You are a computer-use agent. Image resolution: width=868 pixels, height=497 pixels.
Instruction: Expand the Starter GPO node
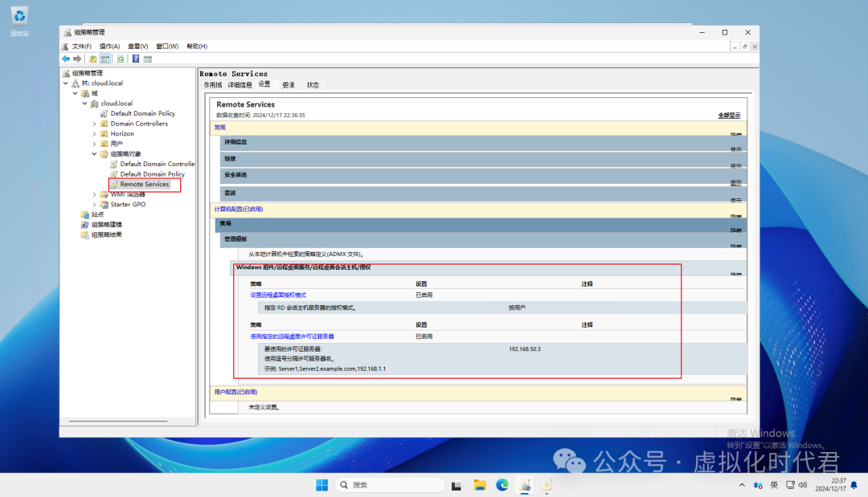coord(94,205)
